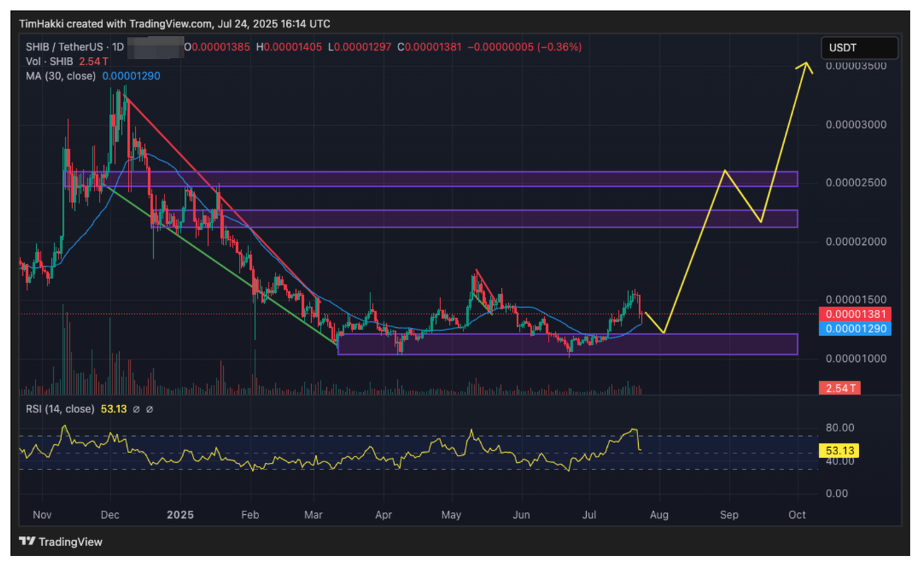Click the 80.00 level on RSI scale
Screen dimensions: 924x567
coord(840,428)
